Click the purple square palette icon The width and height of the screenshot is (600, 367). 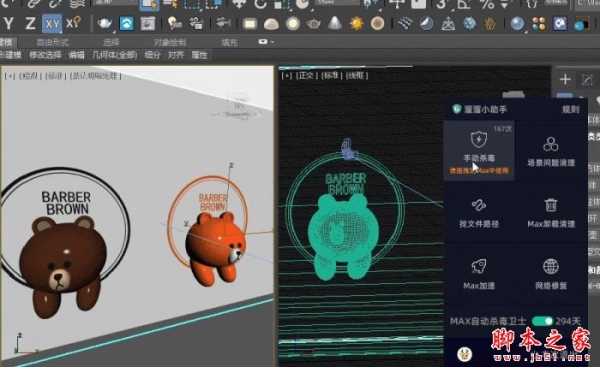pyautogui.click(x=560, y=24)
